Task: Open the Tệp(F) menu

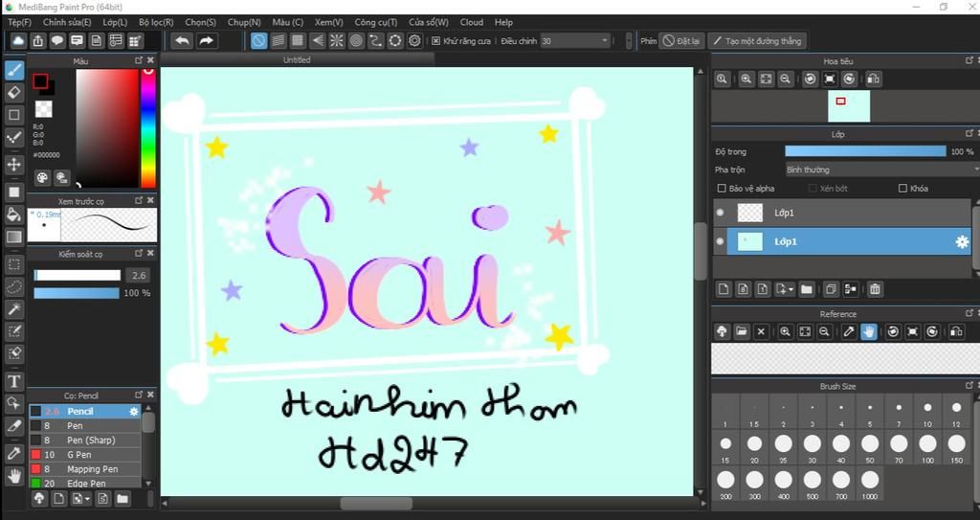Action: click(20, 22)
